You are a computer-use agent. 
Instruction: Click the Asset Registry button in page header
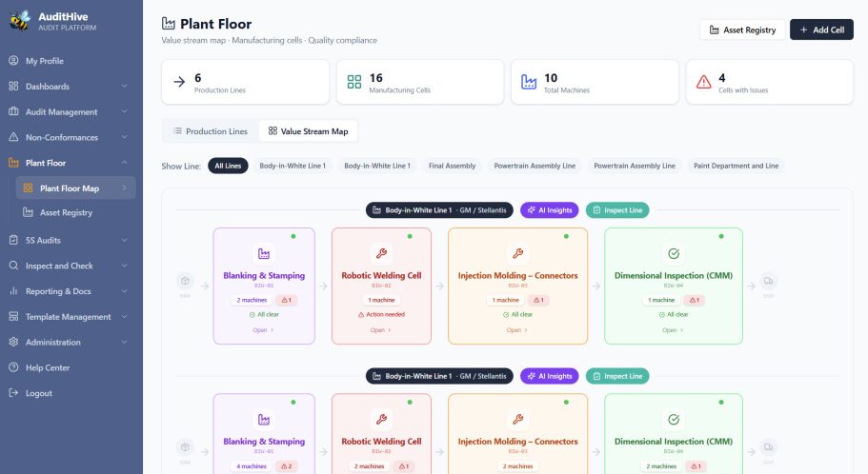742,30
